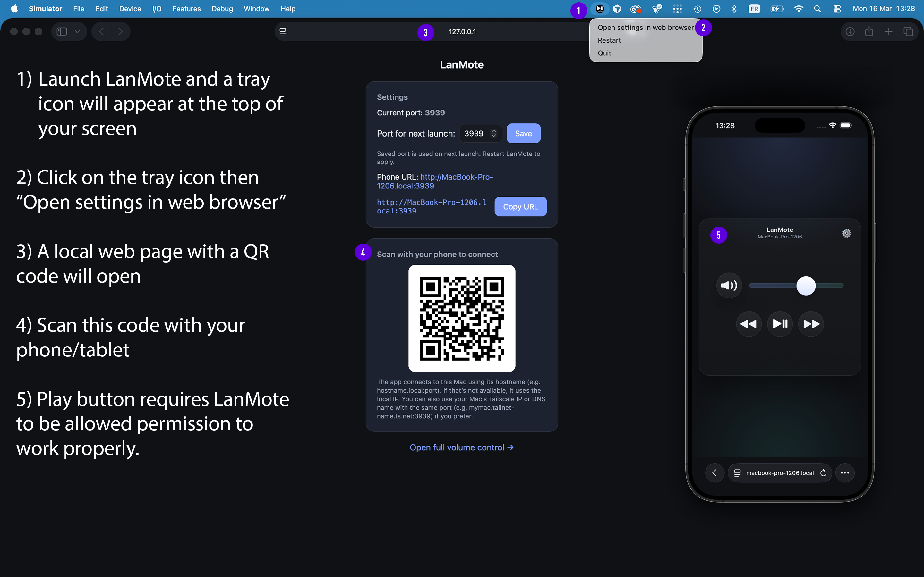Screen dimensions: 924x577
Task: Select Quit from the tray menu
Action: (x=604, y=53)
